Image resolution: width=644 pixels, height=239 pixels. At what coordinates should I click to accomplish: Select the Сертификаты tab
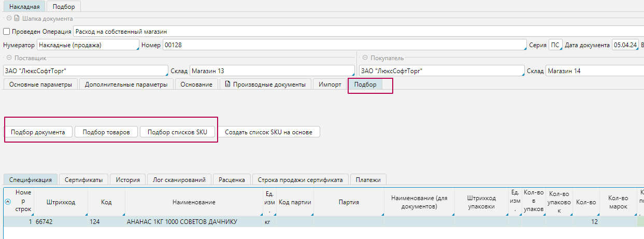tap(83, 180)
